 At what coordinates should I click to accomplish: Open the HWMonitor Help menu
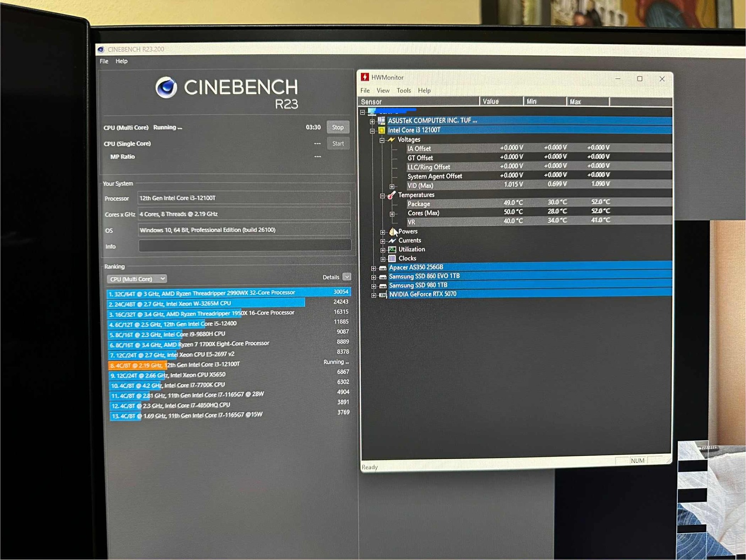424,91
